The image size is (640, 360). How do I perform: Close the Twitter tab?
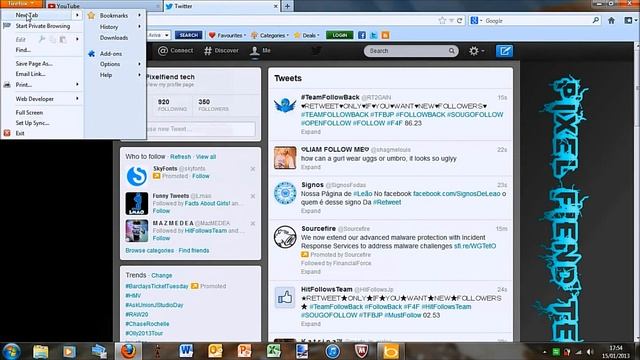click(276, 6)
